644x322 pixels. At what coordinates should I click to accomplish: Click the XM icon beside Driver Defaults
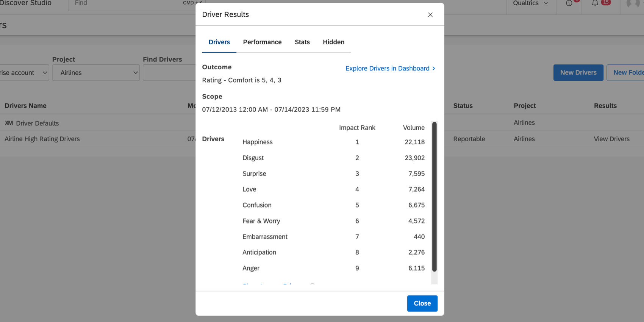(9, 123)
